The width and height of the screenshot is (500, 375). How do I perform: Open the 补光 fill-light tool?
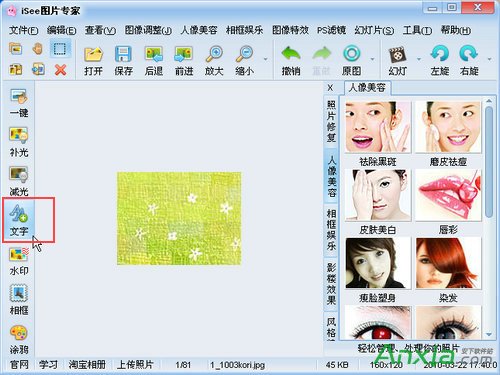click(x=19, y=142)
